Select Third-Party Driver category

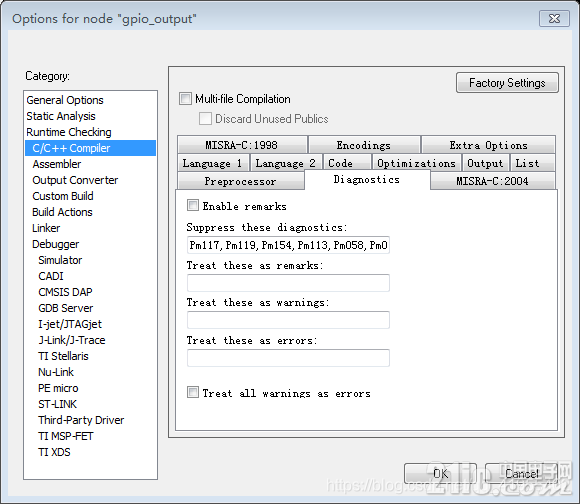pos(81,420)
